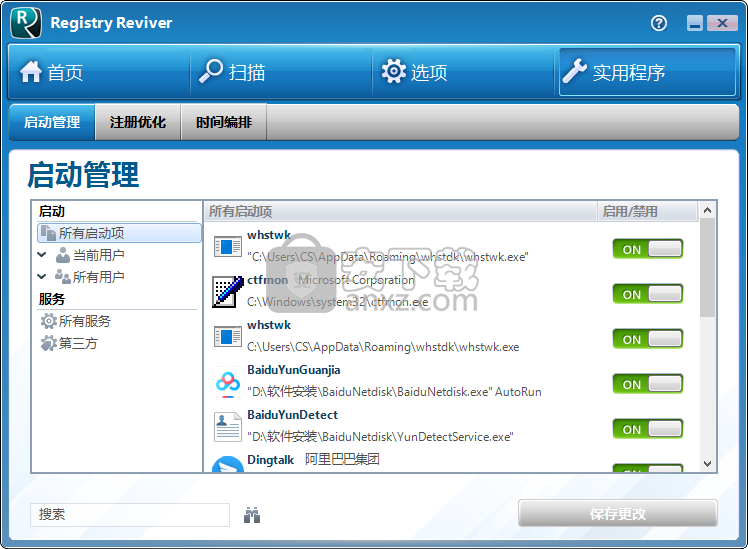Click the Dingtalk entry name

(x=270, y=460)
